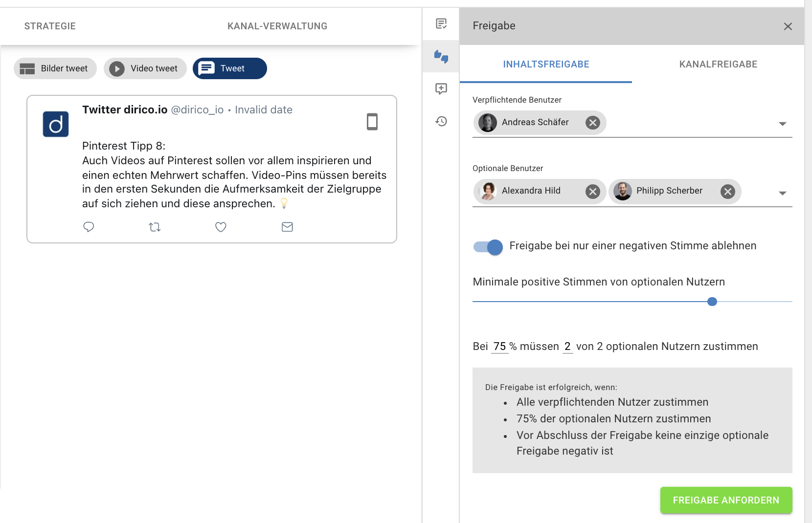Remove Andreas Schäfer chip
The width and height of the screenshot is (812, 523).
(x=593, y=123)
